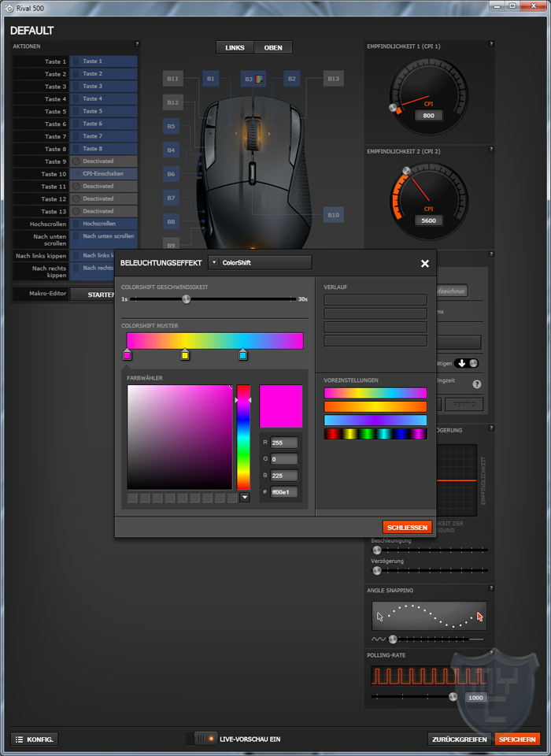Open the ColorShift lighting effect dropdown
Image resolution: width=551 pixels, height=756 pixels.
(261, 262)
